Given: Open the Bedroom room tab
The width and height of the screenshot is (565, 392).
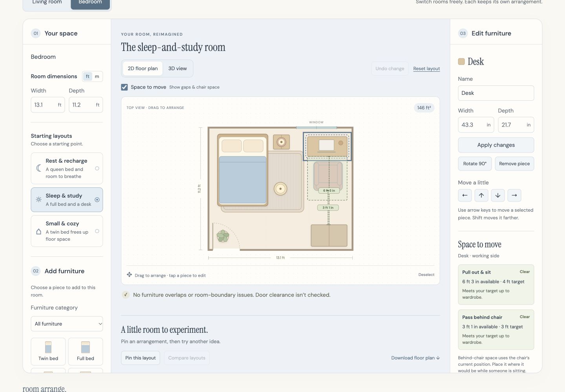Looking at the screenshot, I should 90,3.
